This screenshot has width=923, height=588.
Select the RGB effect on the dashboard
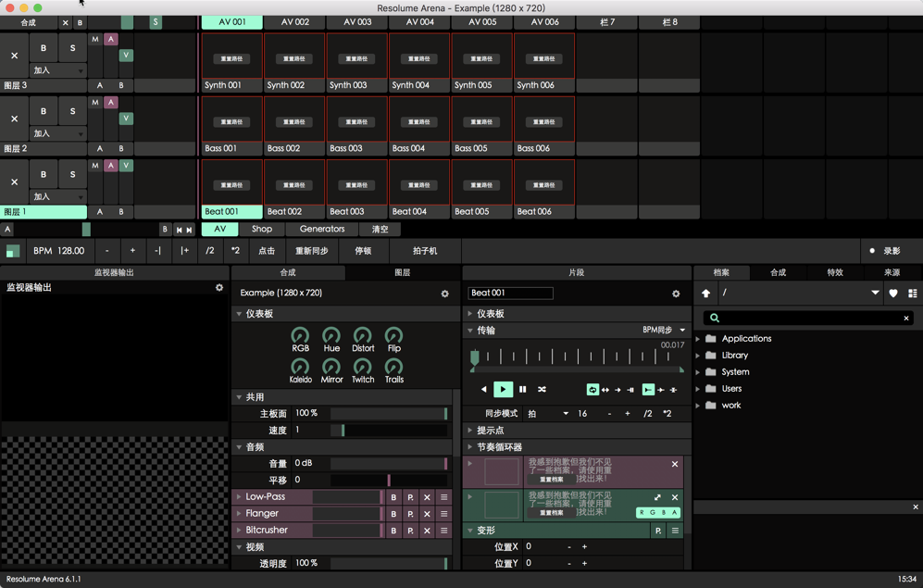[300, 339]
